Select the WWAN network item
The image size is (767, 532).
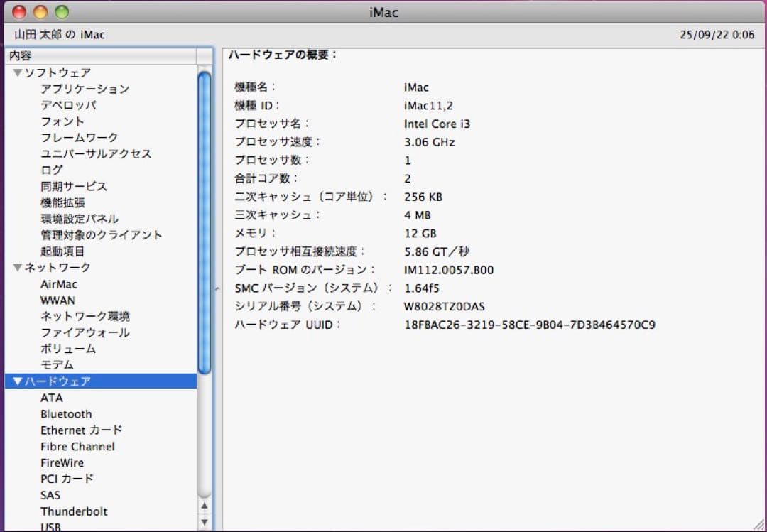click(58, 300)
